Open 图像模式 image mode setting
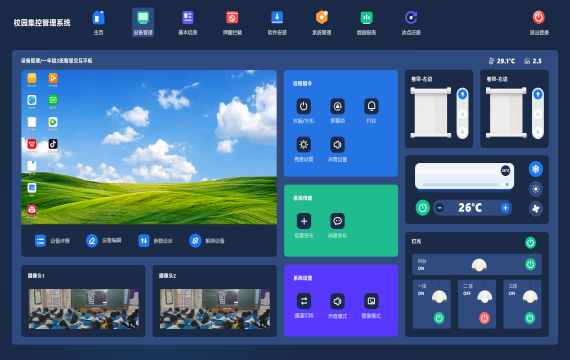The height and width of the screenshot is (360, 570). tap(371, 301)
